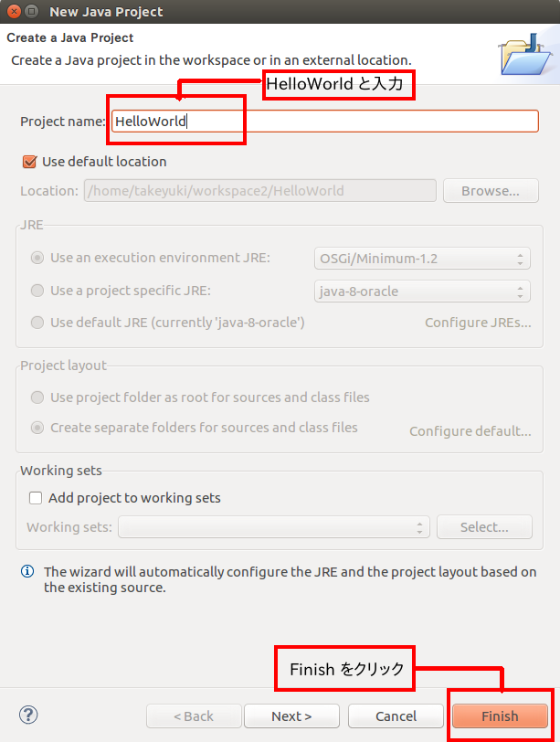Open the Configure default link

tap(470, 431)
